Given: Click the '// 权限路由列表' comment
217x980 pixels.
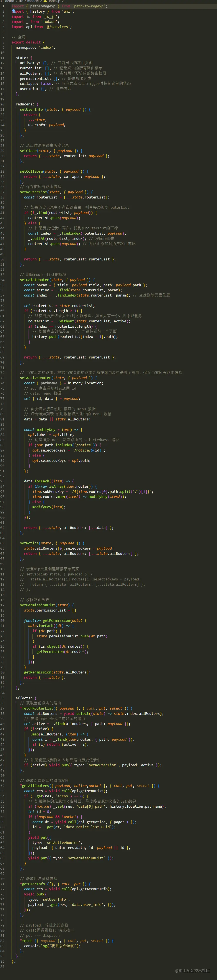Looking at the screenshot, I should 35,600.
